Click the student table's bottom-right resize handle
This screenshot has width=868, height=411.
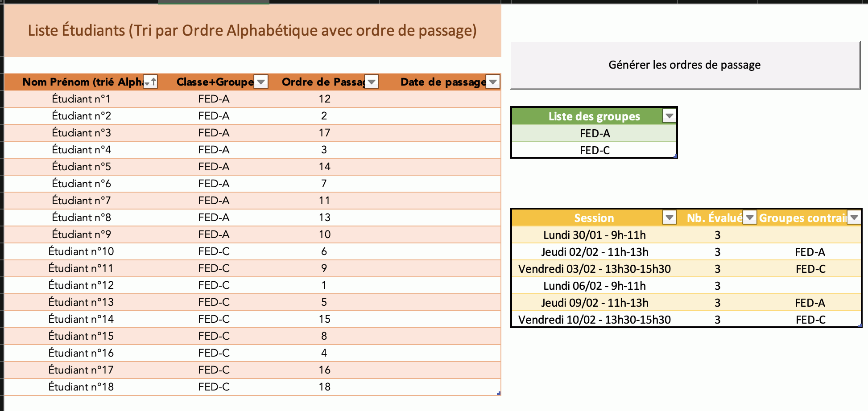coord(499,393)
